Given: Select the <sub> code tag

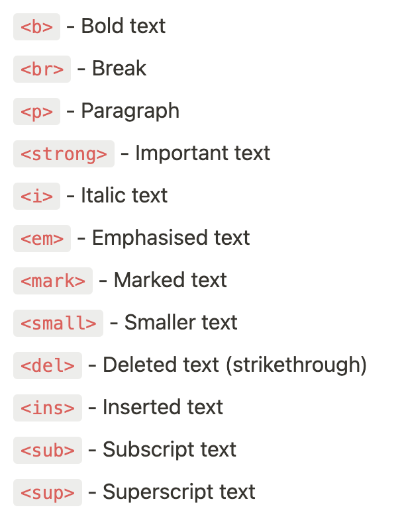Looking at the screenshot, I should tap(48, 450).
